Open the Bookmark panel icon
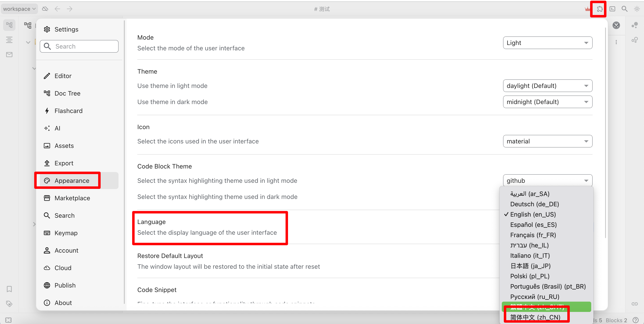The height and width of the screenshot is (324, 644). click(9, 289)
